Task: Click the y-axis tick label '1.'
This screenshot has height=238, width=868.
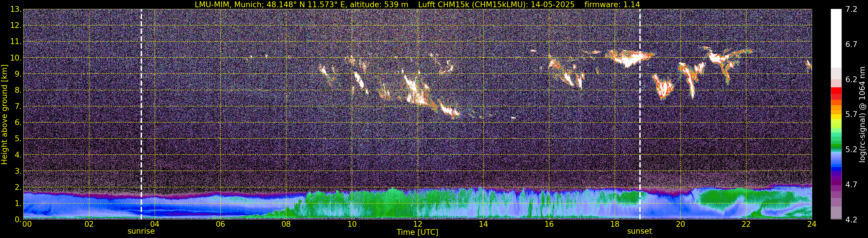Action: (x=18, y=204)
